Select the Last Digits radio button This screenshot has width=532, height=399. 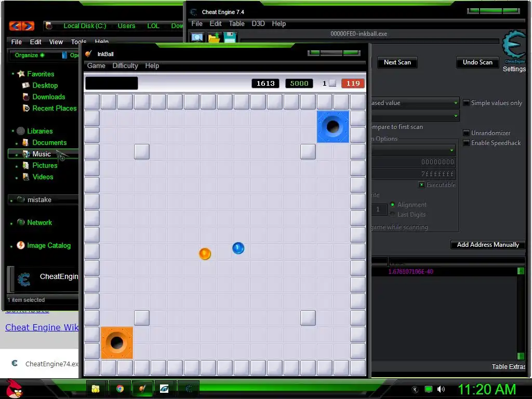(x=393, y=214)
